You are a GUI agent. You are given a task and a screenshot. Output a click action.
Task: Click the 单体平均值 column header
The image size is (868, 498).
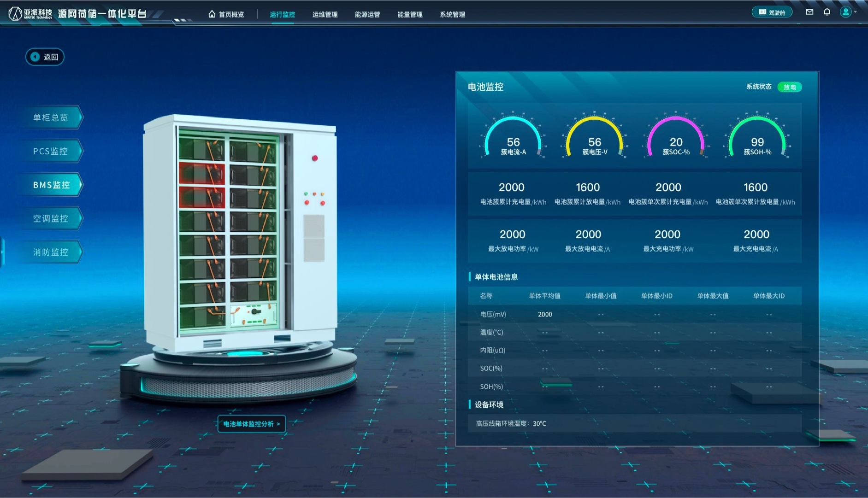pos(544,296)
